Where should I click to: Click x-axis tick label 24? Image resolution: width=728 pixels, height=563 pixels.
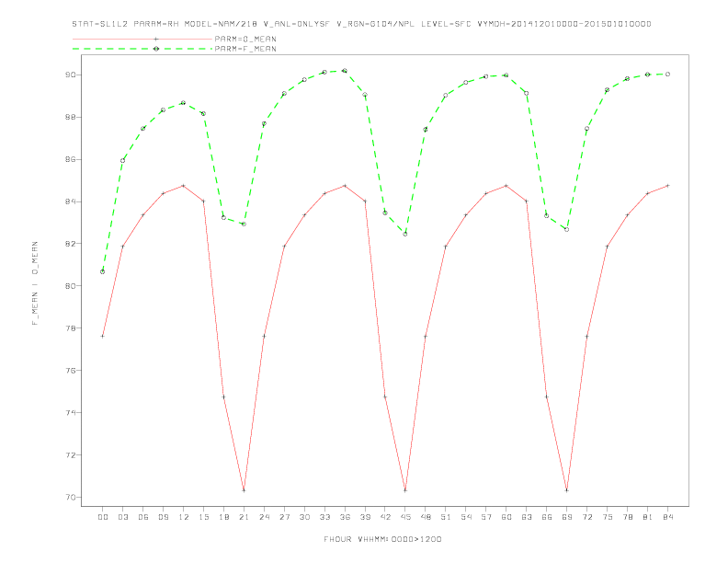264,517
